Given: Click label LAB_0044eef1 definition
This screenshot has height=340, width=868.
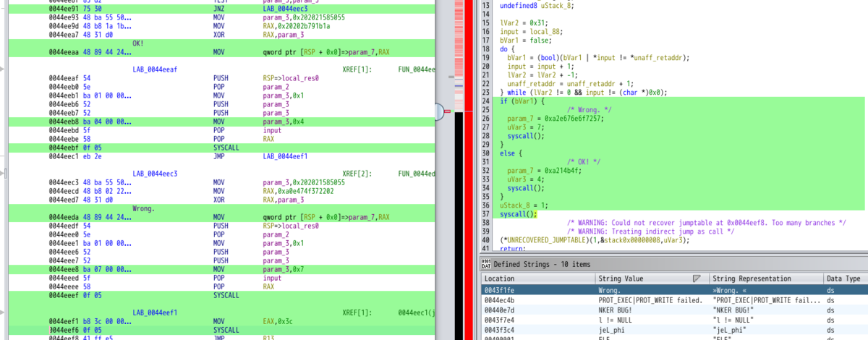Looking at the screenshot, I should click(155, 313).
